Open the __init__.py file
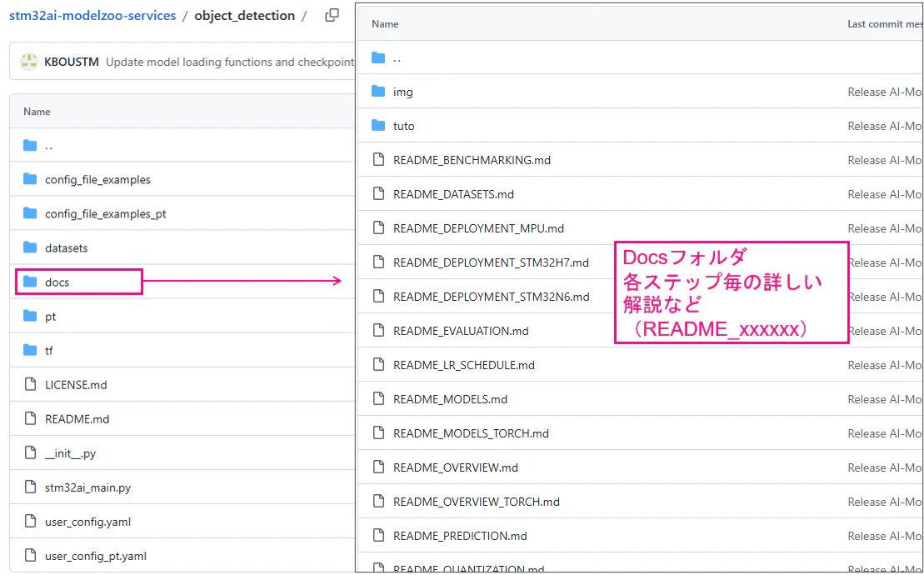This screenshot has height=575, width=924. [x=70, y=453]
